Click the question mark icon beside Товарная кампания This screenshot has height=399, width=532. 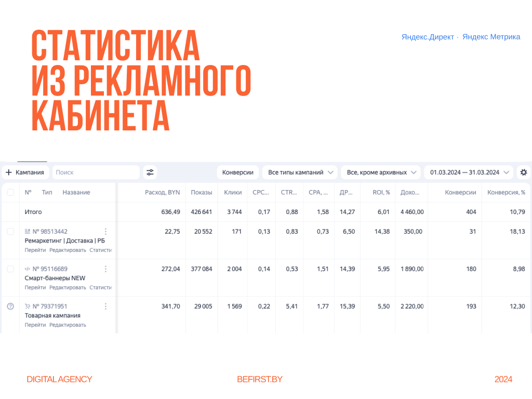[x=10, y=307]
